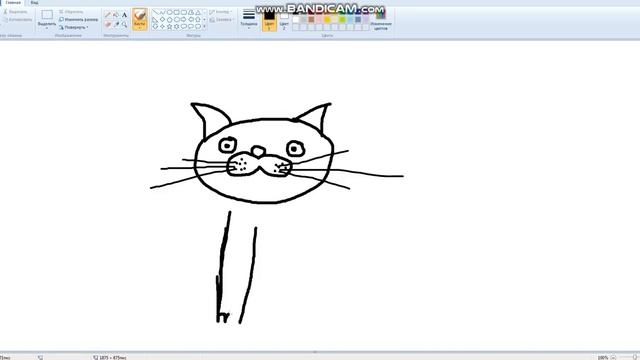The width and height of the screenshot is (640, 360).
Task: Choose the Four-point star shape
Action: tap(162, 27)
